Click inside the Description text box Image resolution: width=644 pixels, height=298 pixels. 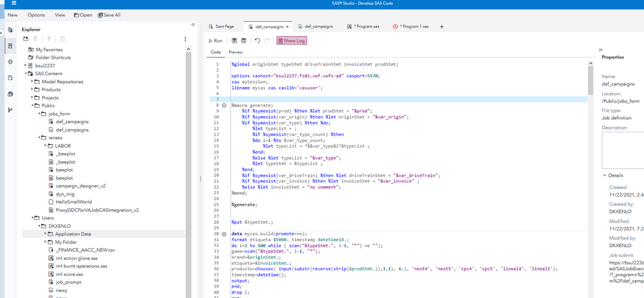[622, 150]
